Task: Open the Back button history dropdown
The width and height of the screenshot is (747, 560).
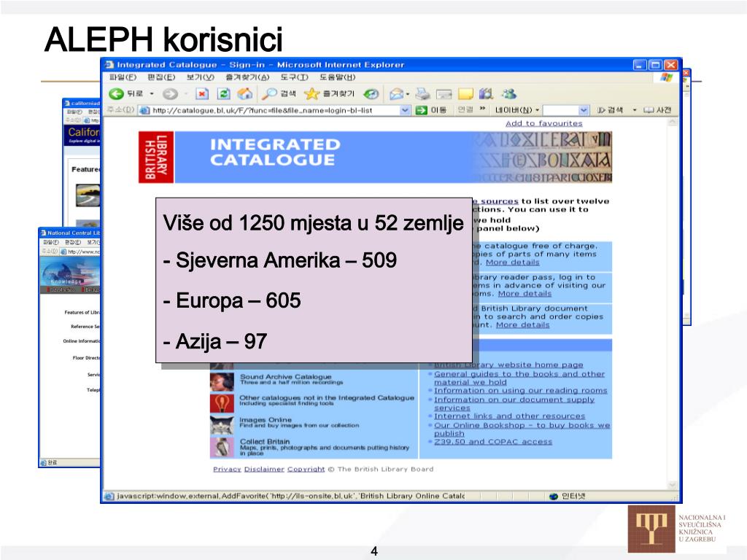Action: click(152, 94)
